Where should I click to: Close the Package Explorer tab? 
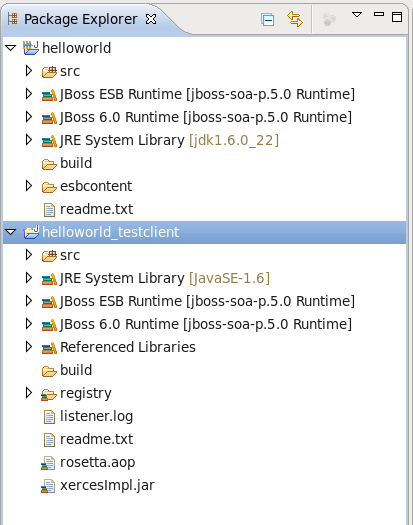151,19
